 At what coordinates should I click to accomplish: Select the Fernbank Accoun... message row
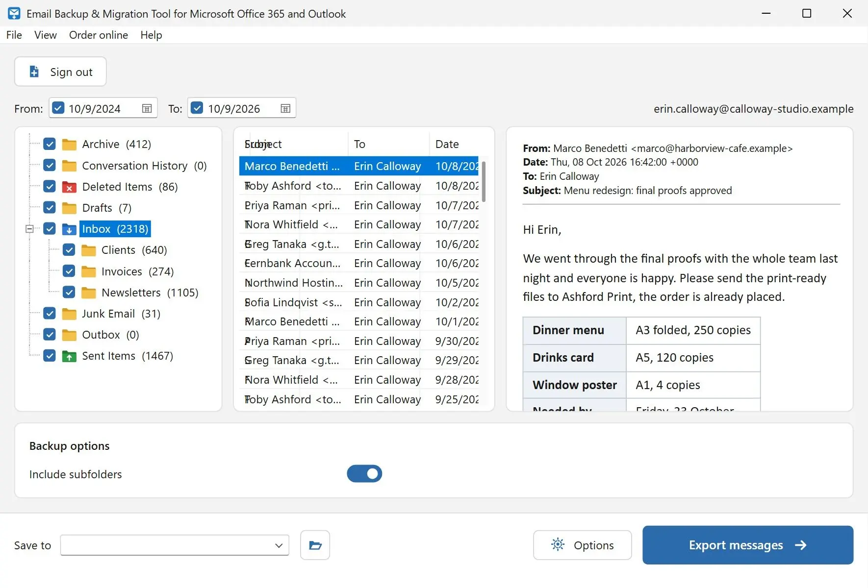point(359,263)
